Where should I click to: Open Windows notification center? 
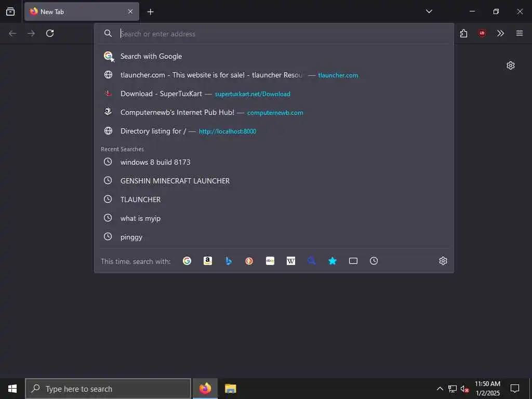(x=515, y=389)
